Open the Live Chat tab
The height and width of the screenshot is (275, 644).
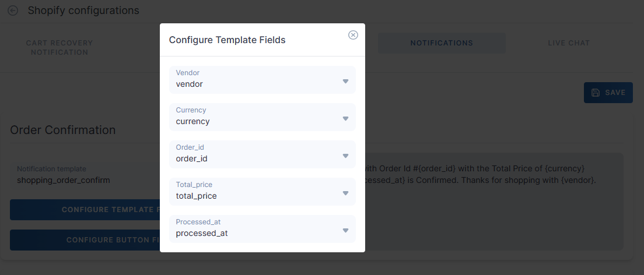[569, 43]
